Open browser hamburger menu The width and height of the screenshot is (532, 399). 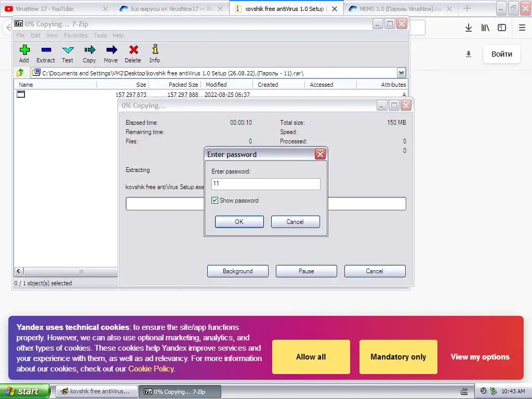[x=522, y=28]
